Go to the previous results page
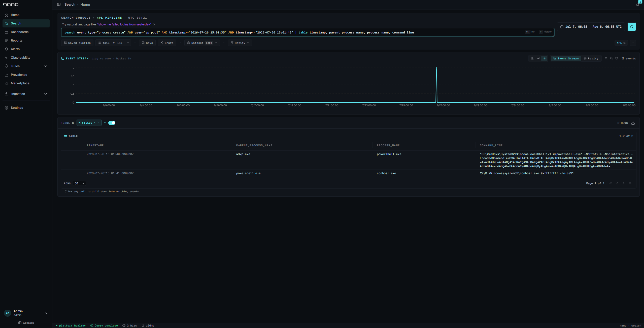The height and width of the screenshot is (328, 644). point(617,183)
